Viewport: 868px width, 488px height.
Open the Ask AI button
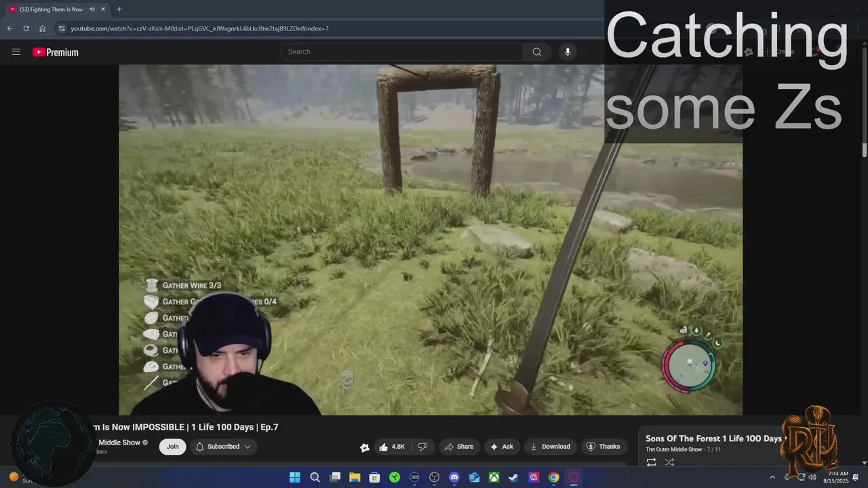pyautogui.click(x=502, y=447)
